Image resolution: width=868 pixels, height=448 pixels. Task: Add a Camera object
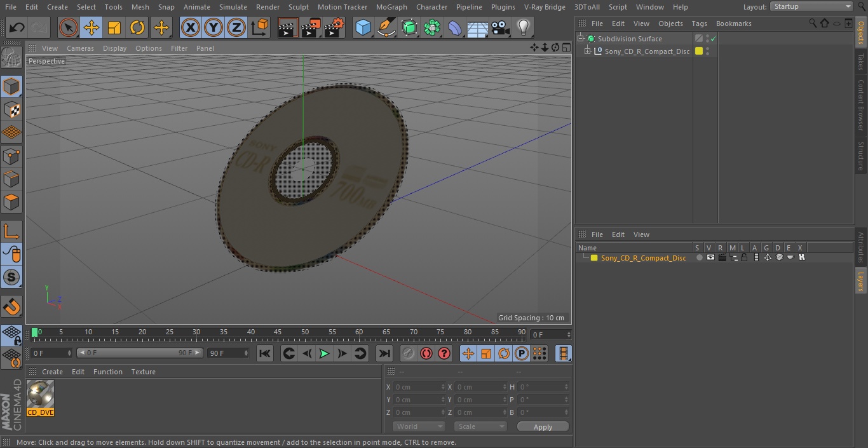(501, 28)
